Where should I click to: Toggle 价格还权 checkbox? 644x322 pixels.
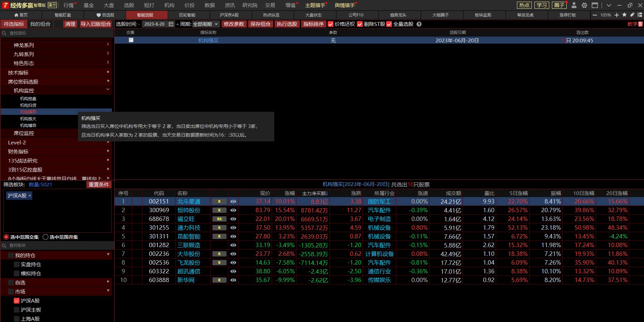click(330, 24)
